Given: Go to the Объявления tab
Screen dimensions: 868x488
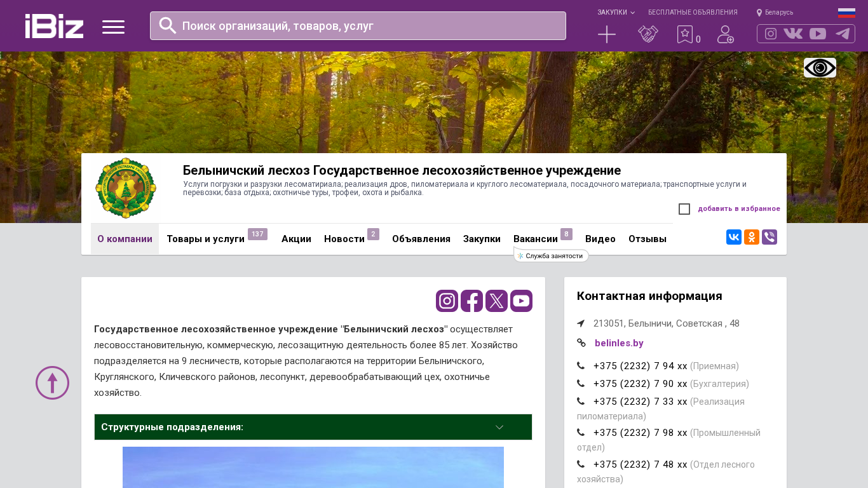Looking at the screenshot, I should pyautogui.click(x=421, y=239).
